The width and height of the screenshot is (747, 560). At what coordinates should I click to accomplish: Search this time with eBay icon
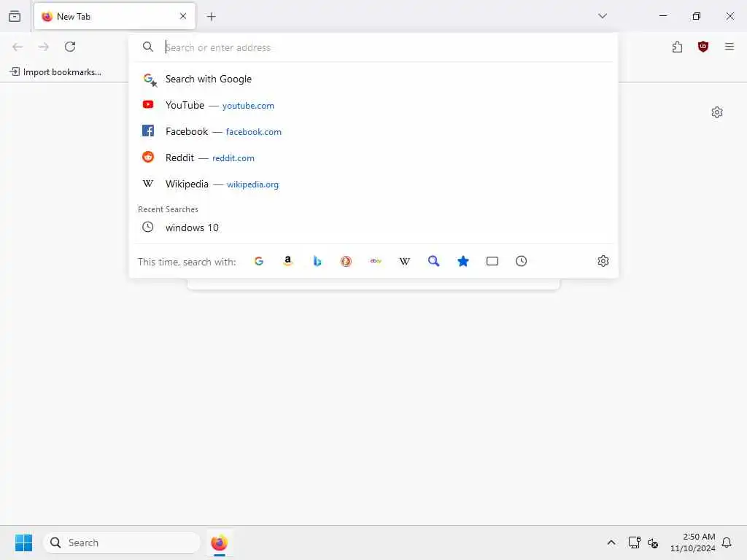(x=376, y=261)
